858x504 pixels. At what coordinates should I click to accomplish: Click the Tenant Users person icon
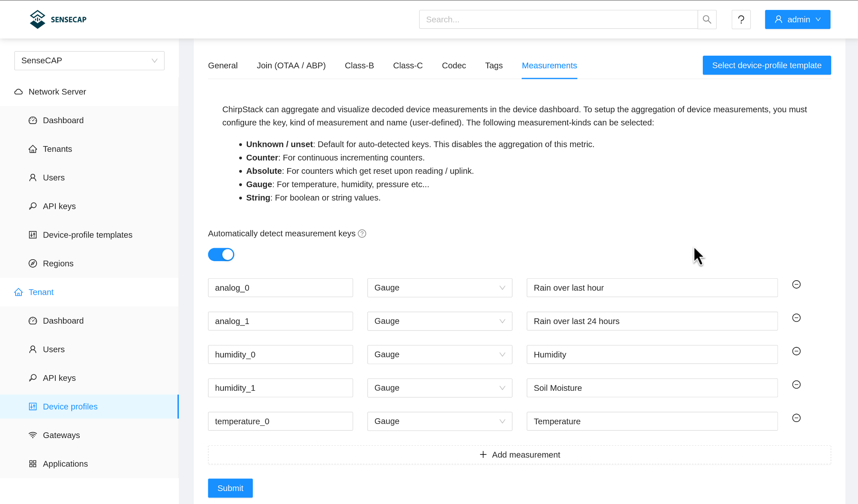click(33, 349)
